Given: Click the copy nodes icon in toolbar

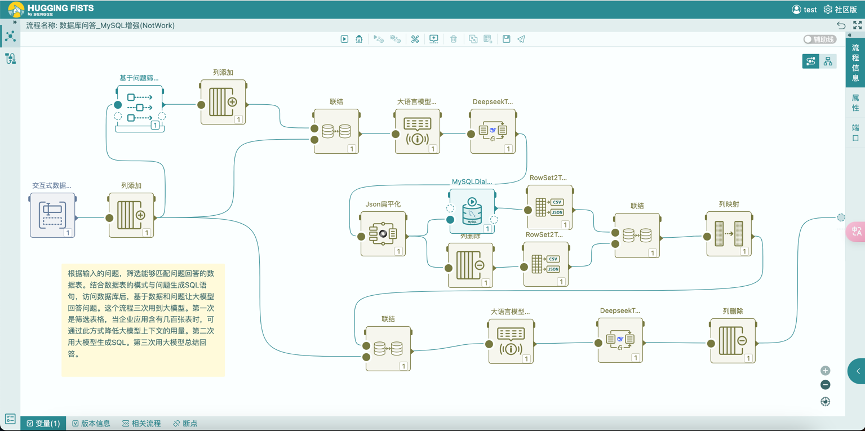Looking at the screenshot, I should [473, 39].
